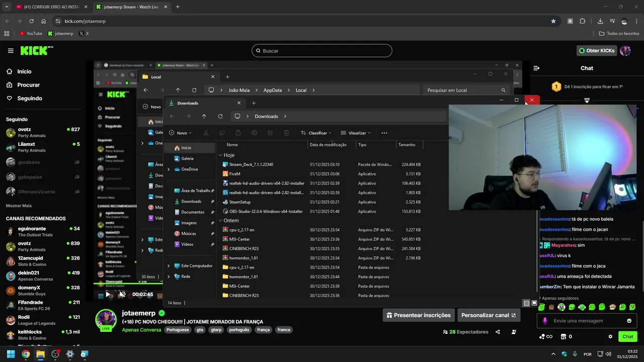Toggle the stream mute speaker icon
Viewport: 644px width, 362px height.
click(x=122, y=295)
